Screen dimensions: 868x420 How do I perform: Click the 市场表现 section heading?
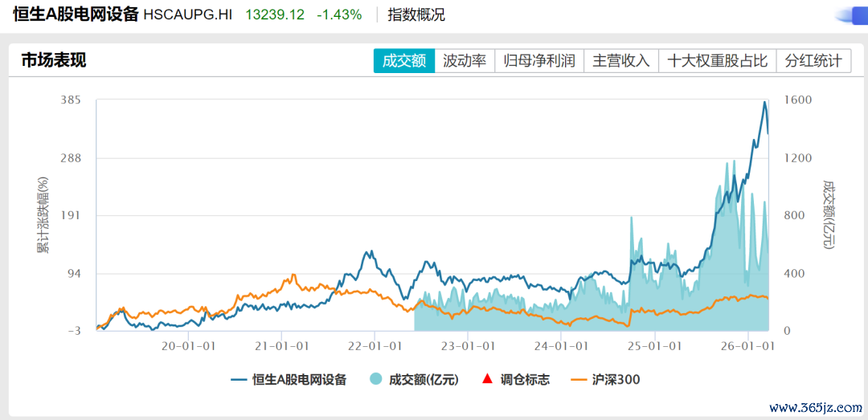pyautogui.click(x=54, y=59)
